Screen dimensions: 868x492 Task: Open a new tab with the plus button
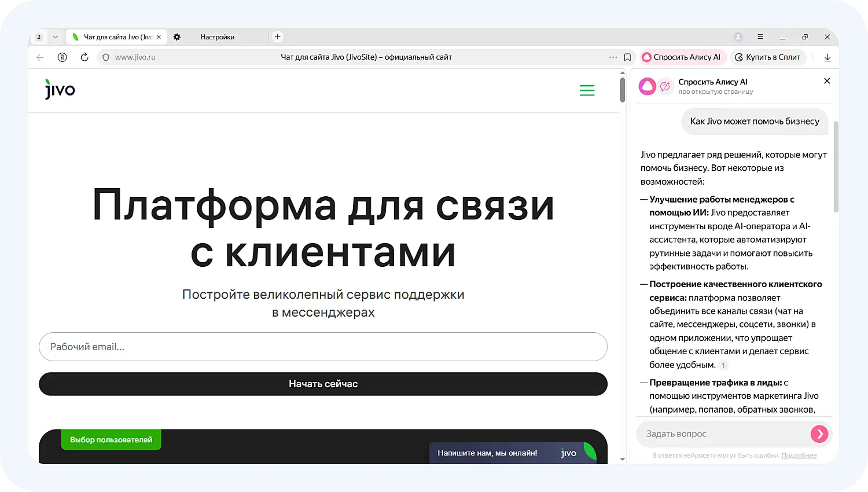tap(277, 36)
